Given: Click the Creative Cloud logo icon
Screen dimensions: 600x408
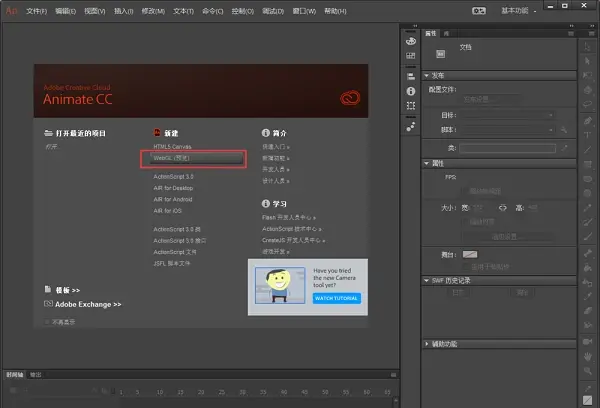Looking at the screenshot, I should click(x=349, y=97).
